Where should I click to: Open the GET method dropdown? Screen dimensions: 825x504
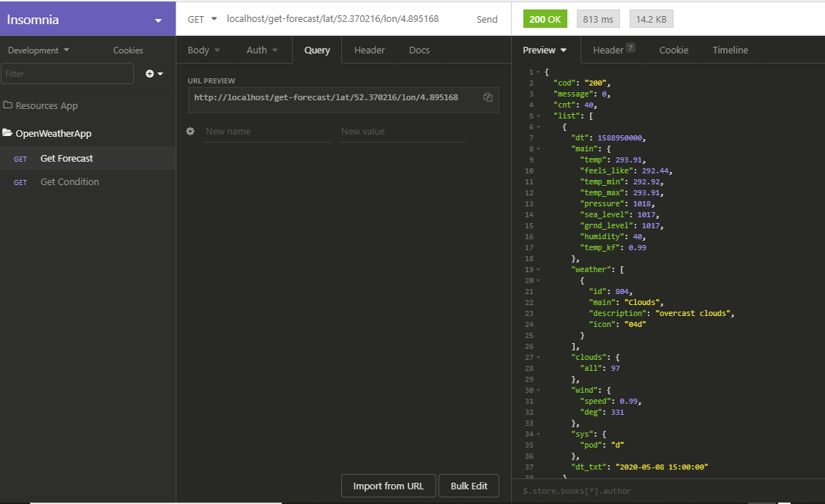[203, 19]
